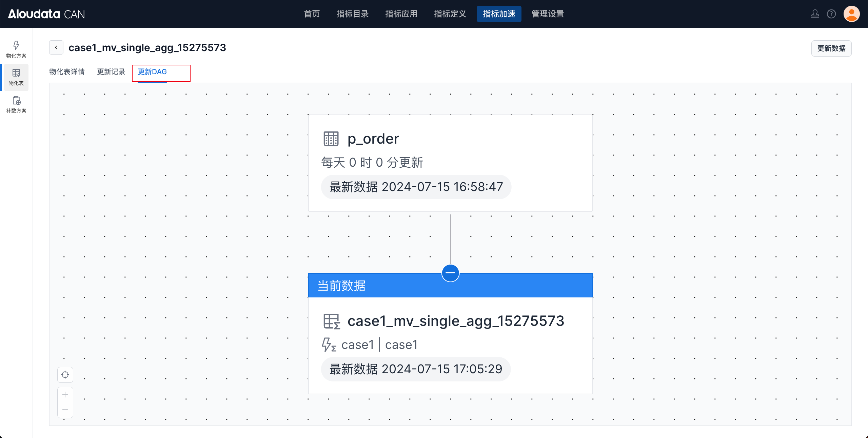Go back with the left chevron button
The image size is (868, 438).
(x=56, y=48)
